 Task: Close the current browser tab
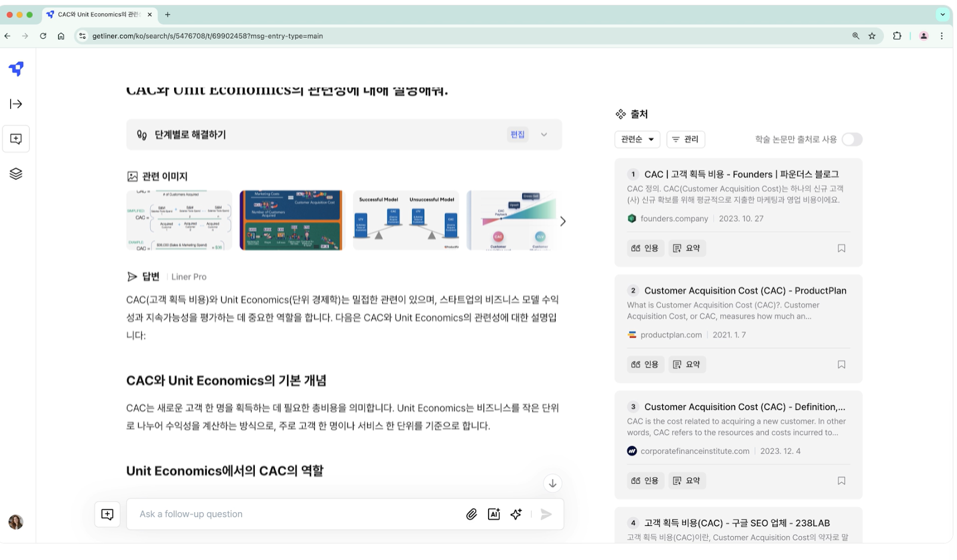coord(150,14)
